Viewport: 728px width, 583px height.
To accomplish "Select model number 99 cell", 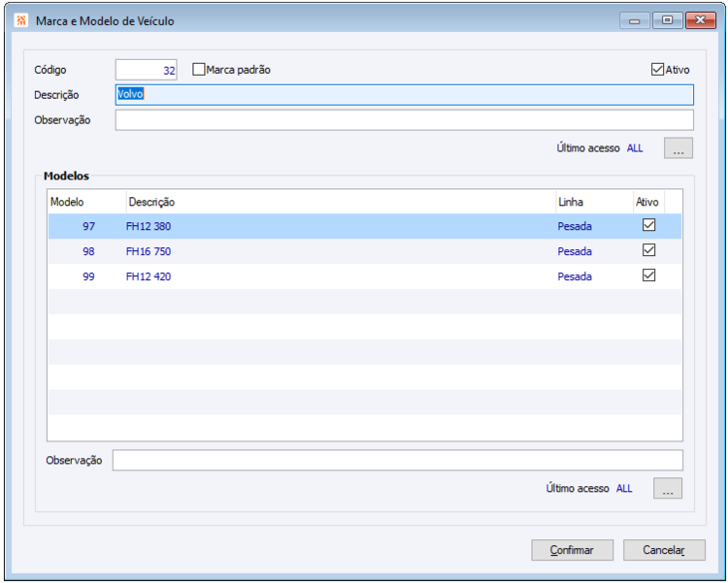I will (87, 276).
